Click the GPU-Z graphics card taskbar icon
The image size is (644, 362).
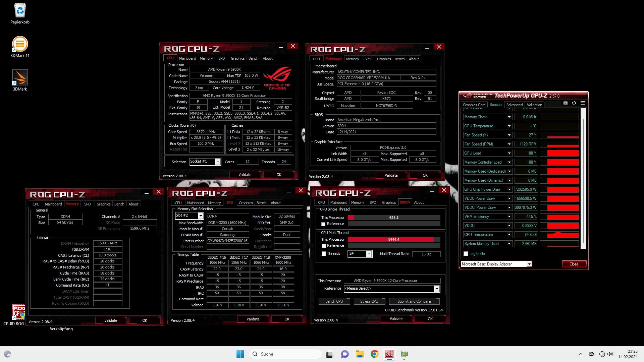(404, 354)
